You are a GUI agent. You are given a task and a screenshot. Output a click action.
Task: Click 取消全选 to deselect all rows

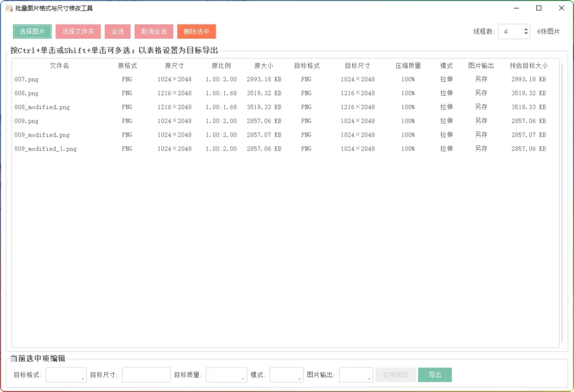pyautogui.click(x=154, y=31)
